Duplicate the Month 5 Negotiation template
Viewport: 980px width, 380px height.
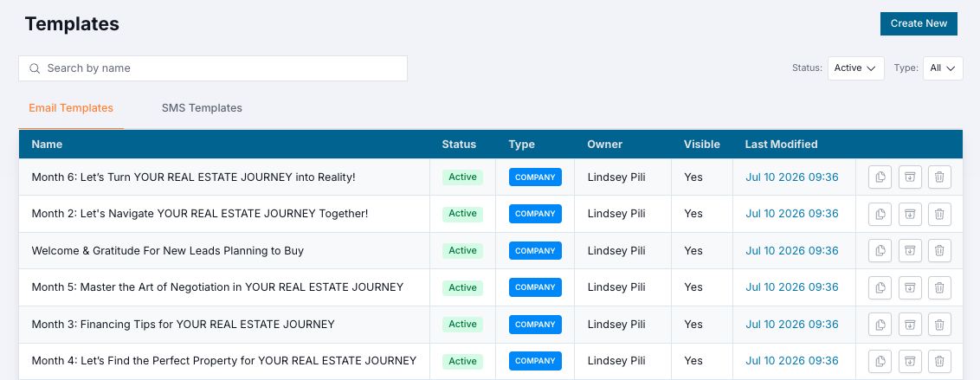tap(880, 287)
